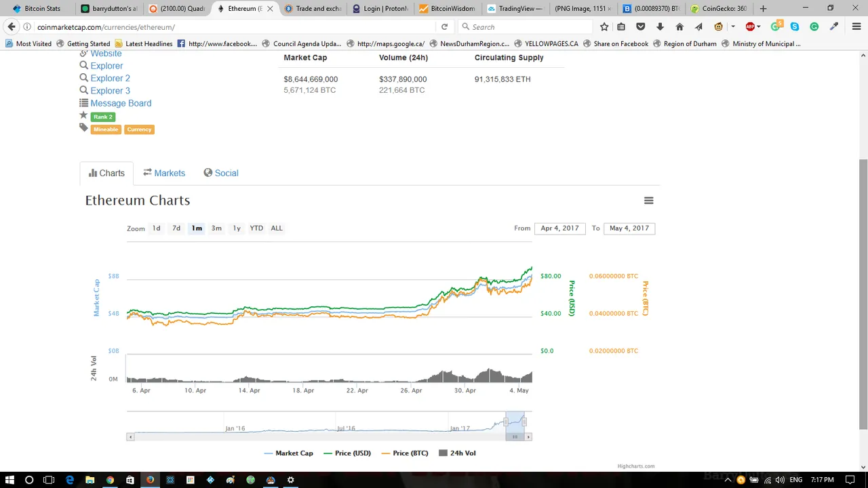
Task: Switch to the Markets tab
Action: point(164,173)
